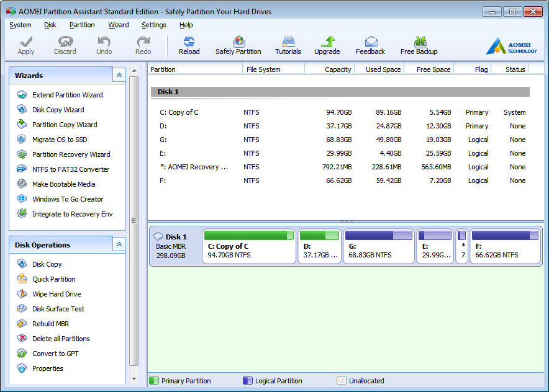The image size is (549, 392).
Task: Click the NTFS to FAT32 Converter icon
Action: click(22, 169)
